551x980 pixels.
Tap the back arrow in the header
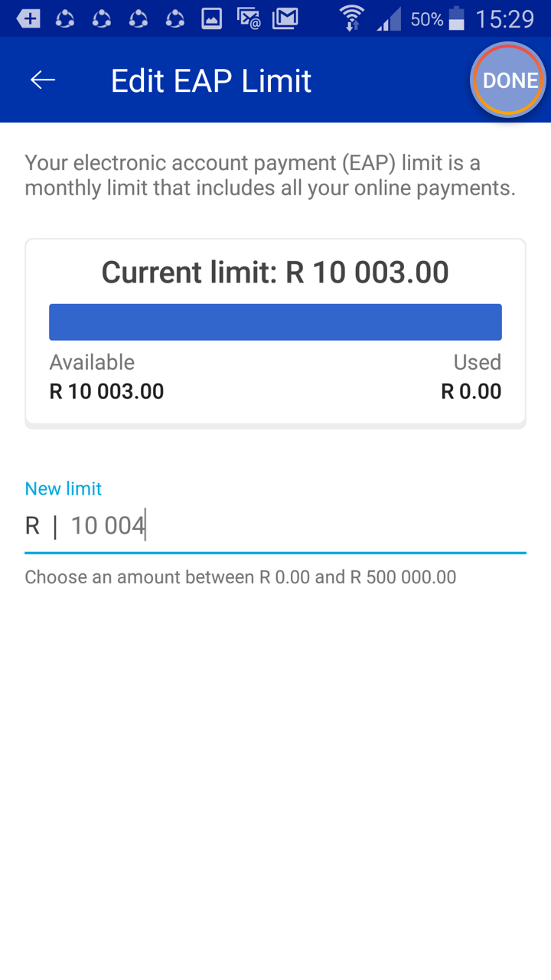(43, 80)
